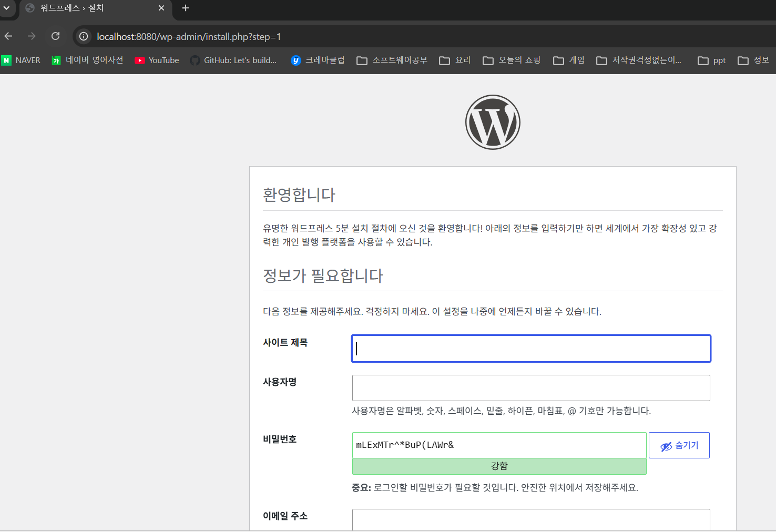
Task: Open the 크레마클럽 bookmark
Action: click(x=318, y=60)
